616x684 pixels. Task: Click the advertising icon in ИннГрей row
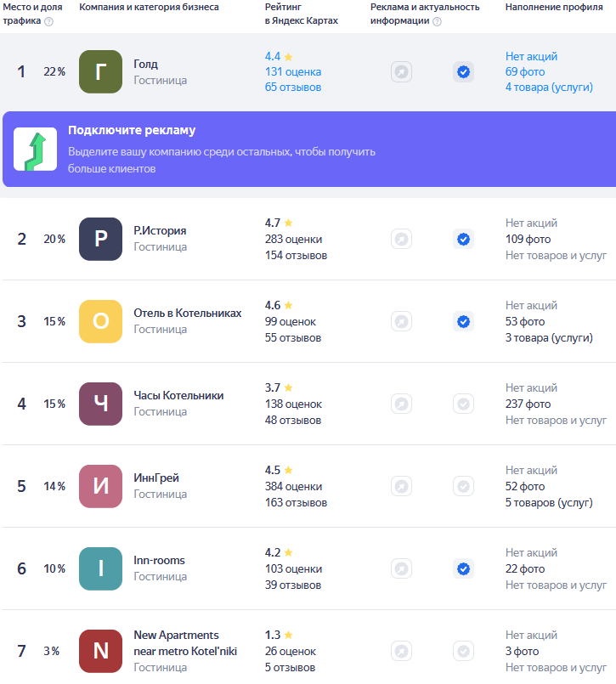(x=401, y=486)
